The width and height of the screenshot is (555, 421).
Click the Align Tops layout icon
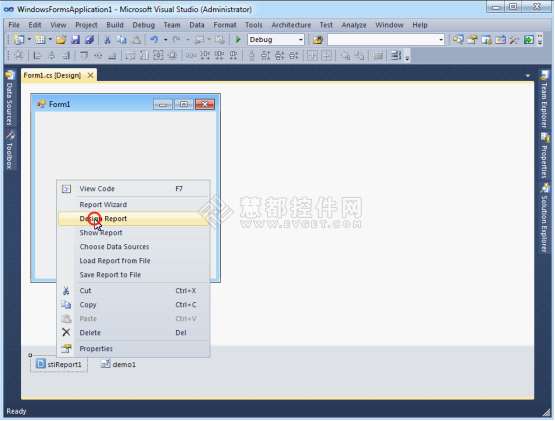[x=84, y=56]
